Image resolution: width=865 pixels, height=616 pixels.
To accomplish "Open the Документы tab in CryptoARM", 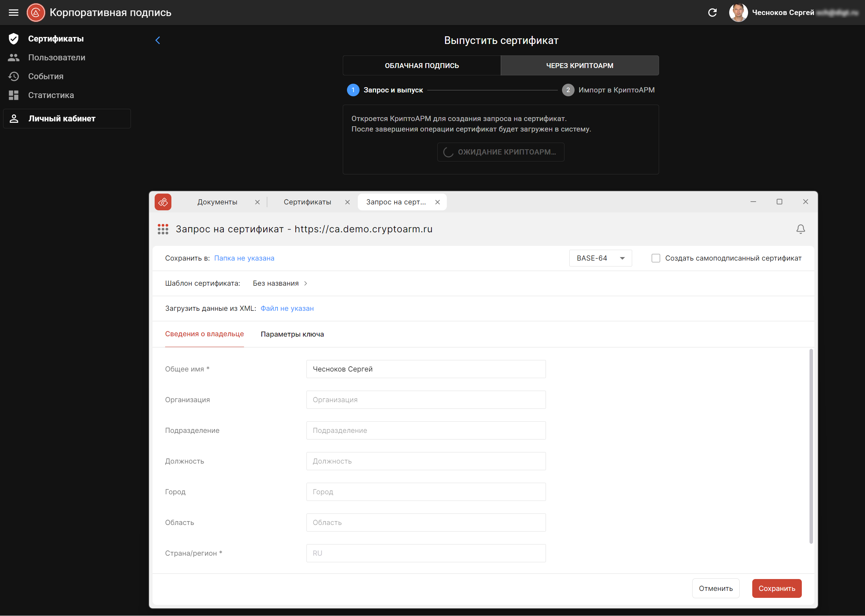I will click(217, 202).
